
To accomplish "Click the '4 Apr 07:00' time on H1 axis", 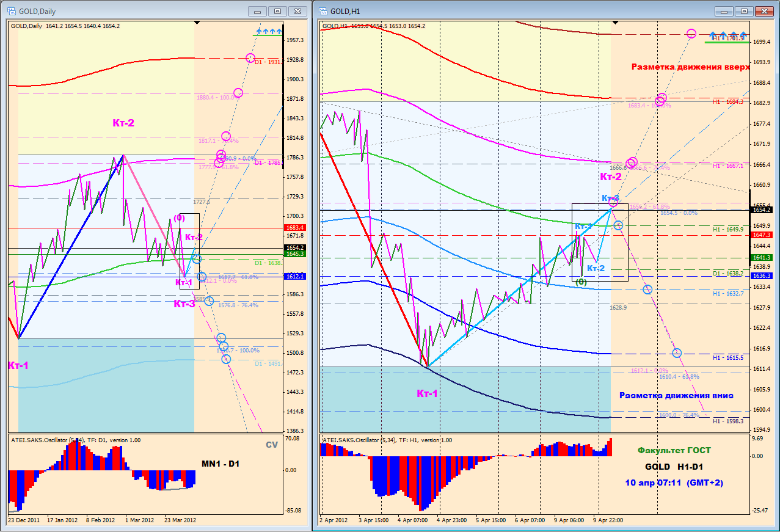I will (414, 520).
